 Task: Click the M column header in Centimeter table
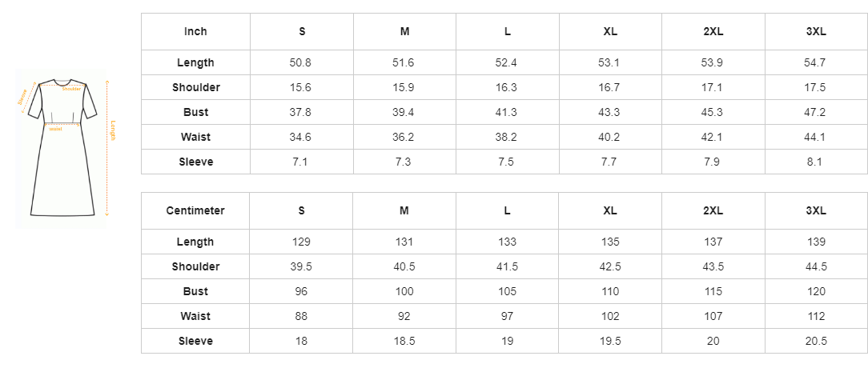(x=404, y=211)
